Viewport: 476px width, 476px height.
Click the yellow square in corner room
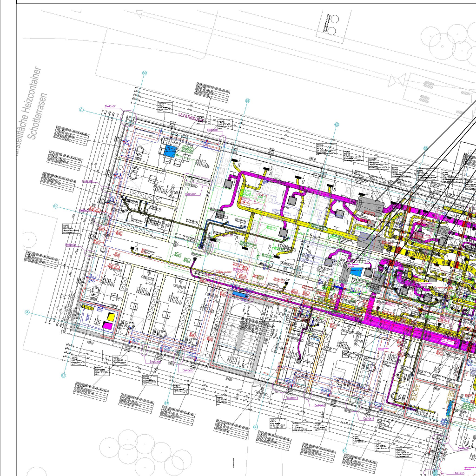click(x=111, y=317)
